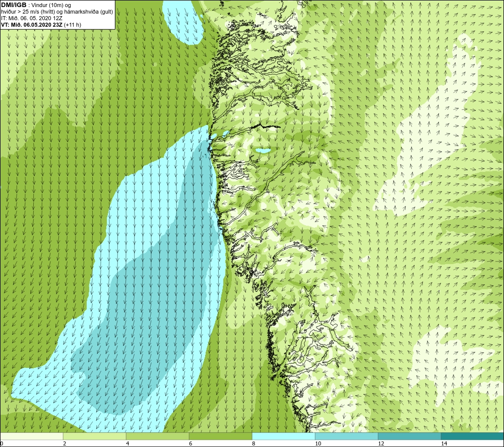Click the legend scale label '8'

(x=254, y=443)
